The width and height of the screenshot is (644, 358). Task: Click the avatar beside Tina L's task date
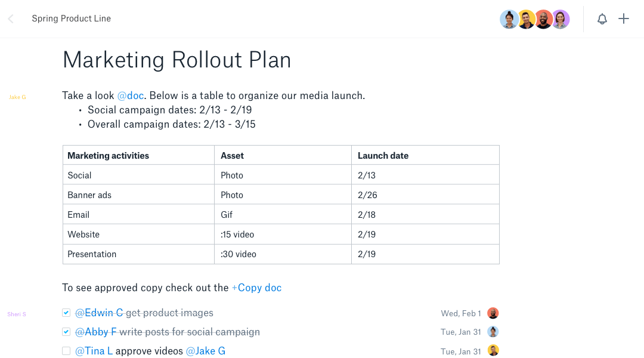point(493,350)
